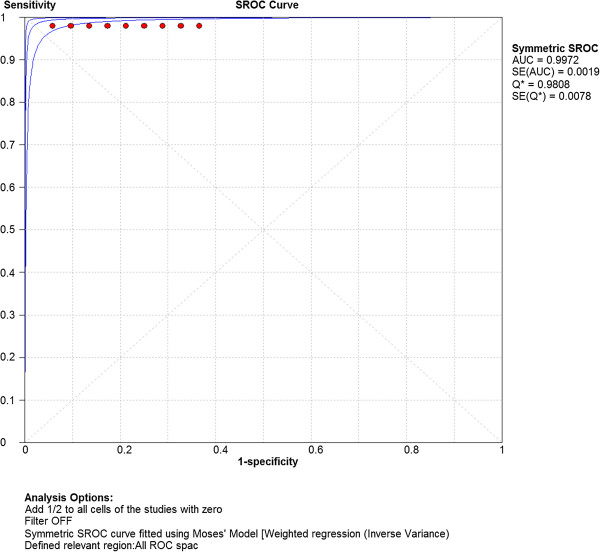Image resolution: width=600 pixels, height=552 pixels.
Task: Select the 0.7 sensitivity tick label
Action: pyautogui.click(x=7, y=145)
